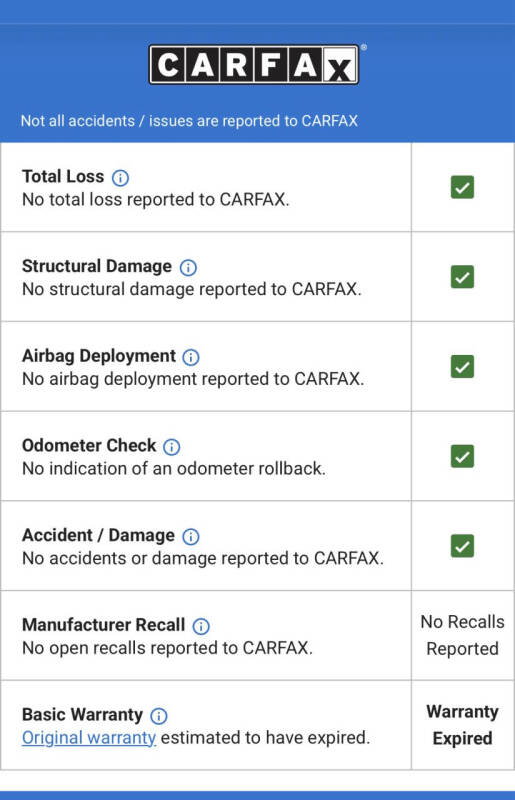This screenshot has width=515, height=800.
Task: Open the Structural Damage info icon
Action: click(188, 267)
